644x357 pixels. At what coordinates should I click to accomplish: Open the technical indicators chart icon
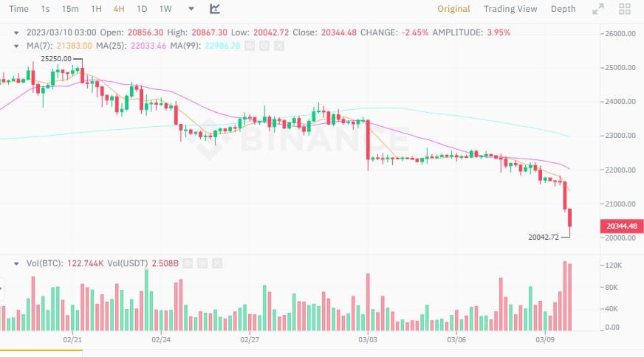214,9
